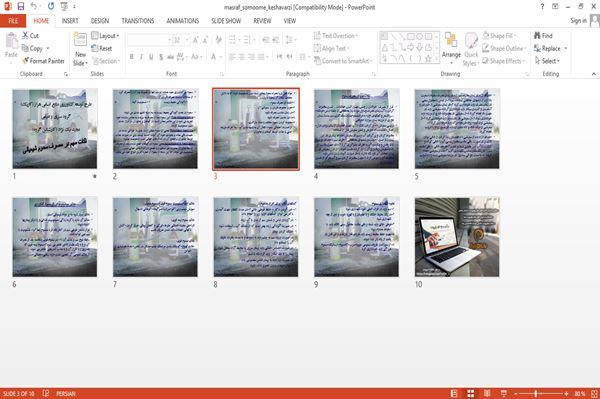The width and height of the screenshot is (600, 399).
Task: Select the Format Painter tool
Action: pyautogui.click(x=43, y=61)
